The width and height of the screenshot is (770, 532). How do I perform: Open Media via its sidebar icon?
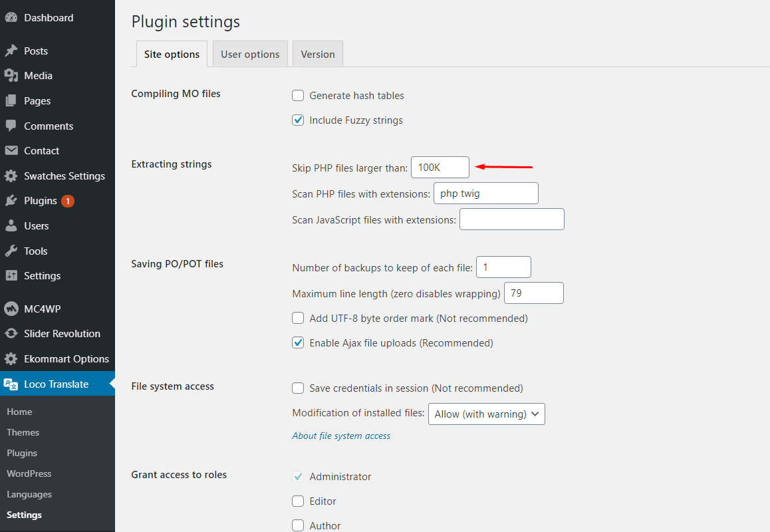11,76
